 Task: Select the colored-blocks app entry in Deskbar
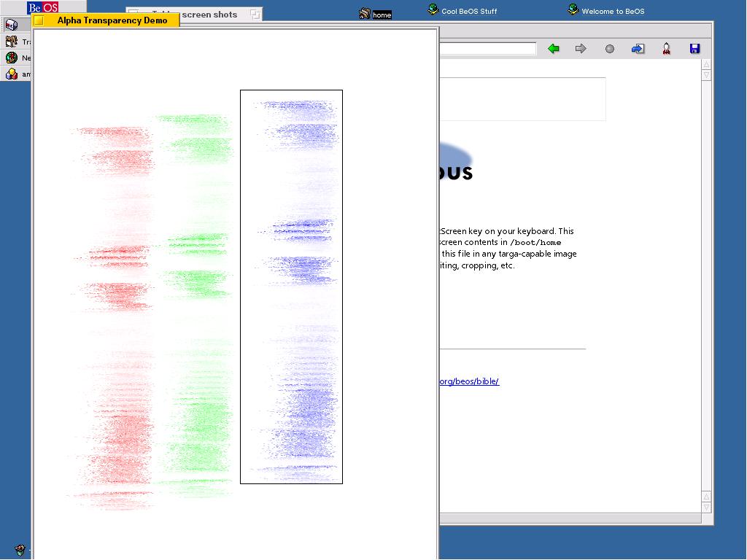coord(18,74)
